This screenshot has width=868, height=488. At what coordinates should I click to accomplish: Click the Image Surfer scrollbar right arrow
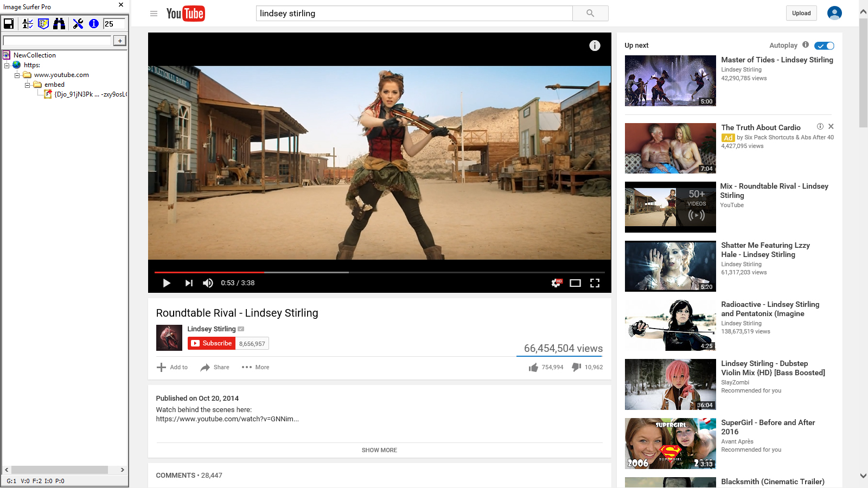[123, 470]
